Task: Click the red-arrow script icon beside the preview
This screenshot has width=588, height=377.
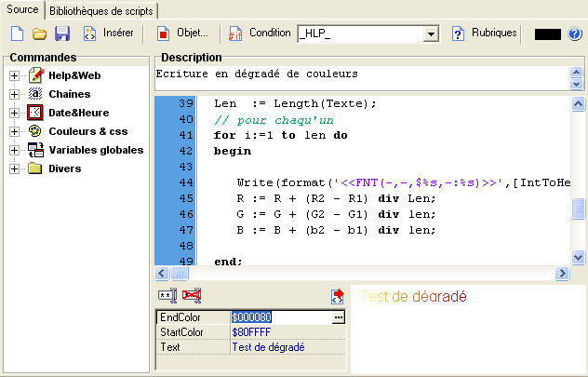Action: coord(338,297)
